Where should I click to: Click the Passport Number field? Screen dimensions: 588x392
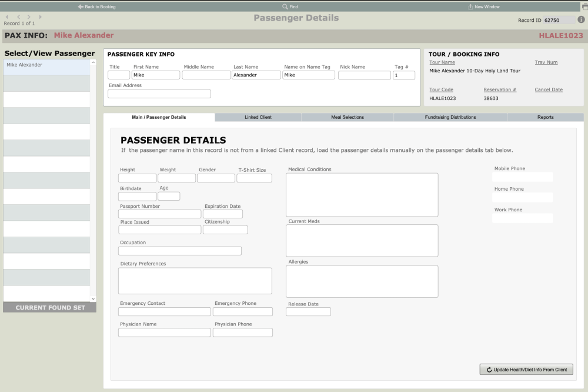[159, 214]
